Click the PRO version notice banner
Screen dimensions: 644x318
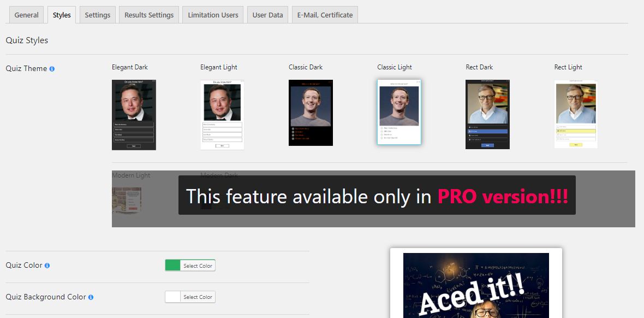[377, 196]
